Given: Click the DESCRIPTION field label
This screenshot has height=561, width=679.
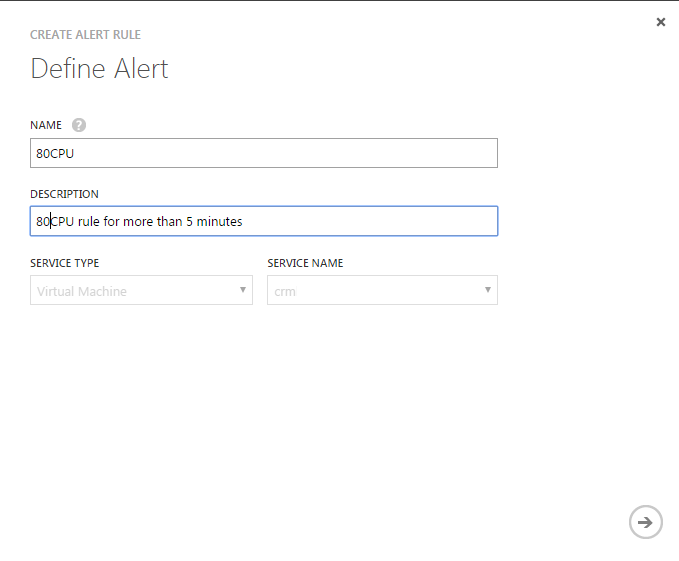Looking at the screenshot, I should coord(64,194).
